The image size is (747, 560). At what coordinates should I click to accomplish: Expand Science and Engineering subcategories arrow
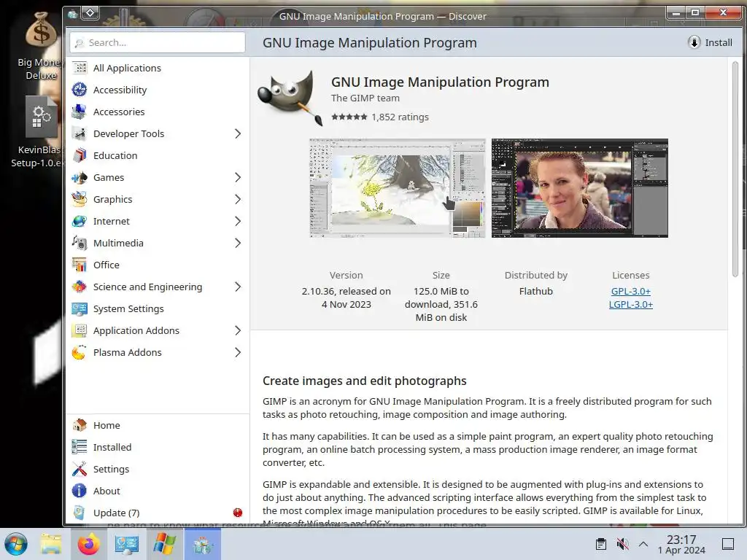[238, 287]
